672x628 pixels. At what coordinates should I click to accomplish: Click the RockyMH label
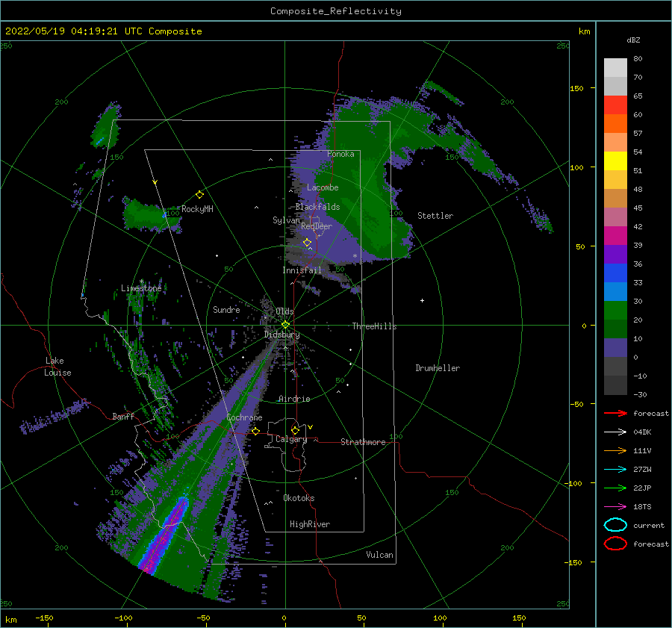[197, 209]
